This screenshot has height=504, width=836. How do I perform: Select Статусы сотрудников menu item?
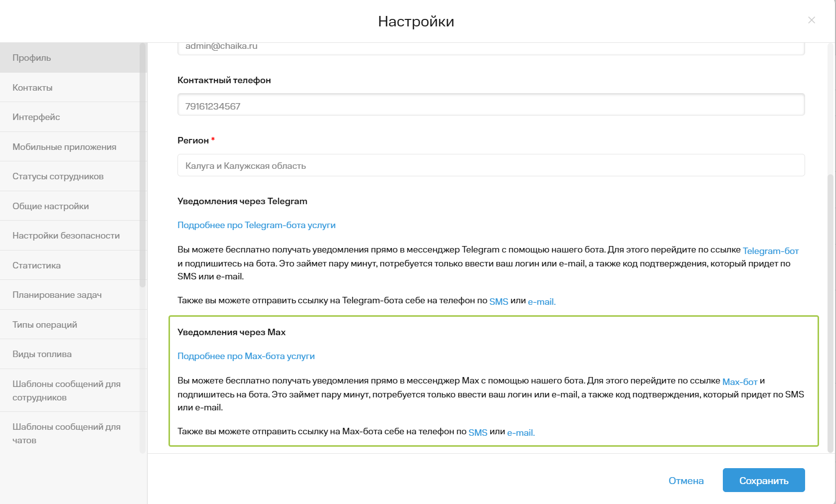coord(70,176)
